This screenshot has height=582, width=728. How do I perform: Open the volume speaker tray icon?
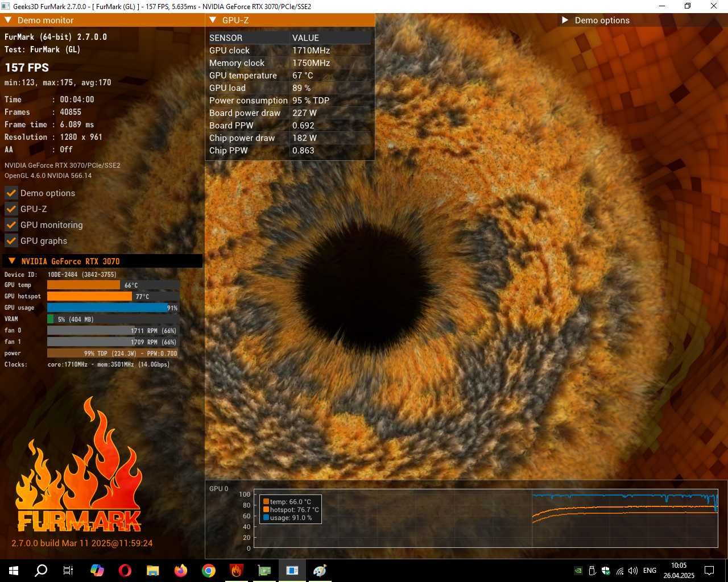click(x=633, y=571)
